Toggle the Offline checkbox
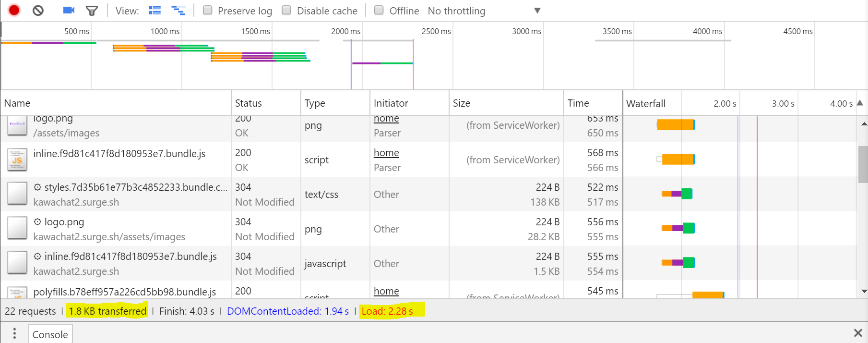This screenshot has width=868, height=343. pyautogui.click(x=379, y=10)
